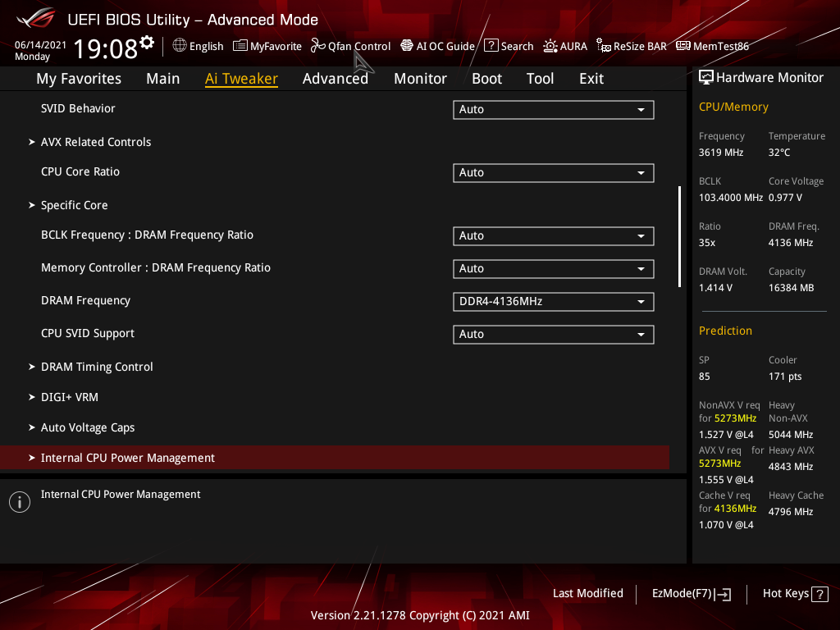This screenshot has width=840, height=630.
Task: Click DRAM Frequency label
Action: pyautogui.click(x=85, y=300)
